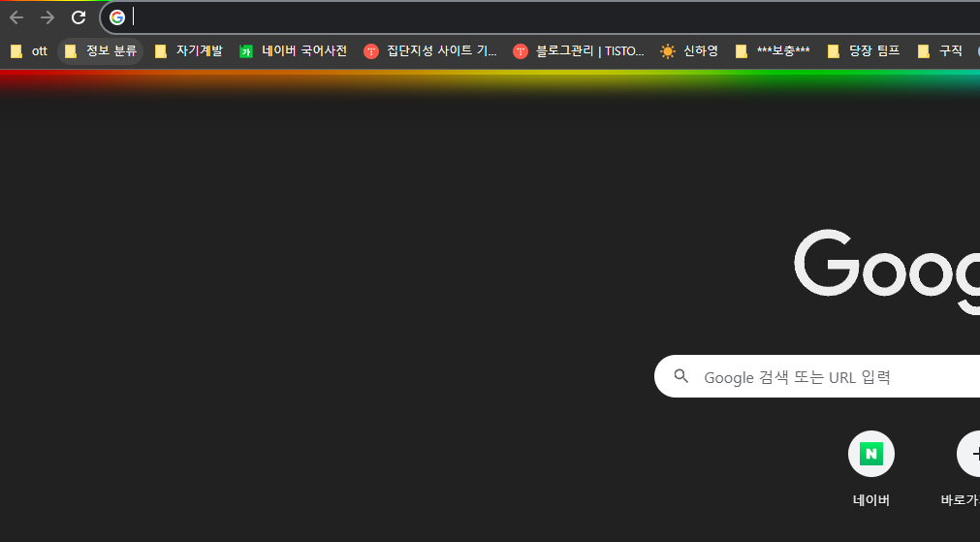The height and width of the screenshot is (542, 980).
Task: Open the 블로그관리 TISTORY bookmark
Action: (x=579, y=51)
